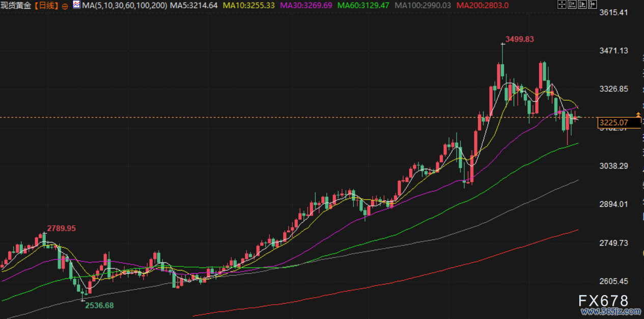This screenshot has height=319, width=644.
Task: Click the green MA60:3129.47 readout
Action: [363, 6]
